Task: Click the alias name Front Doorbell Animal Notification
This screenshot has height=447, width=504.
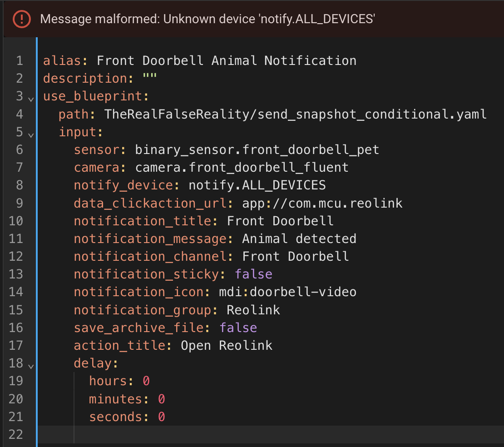Action: pyautogui.click(x=227, y=61)
